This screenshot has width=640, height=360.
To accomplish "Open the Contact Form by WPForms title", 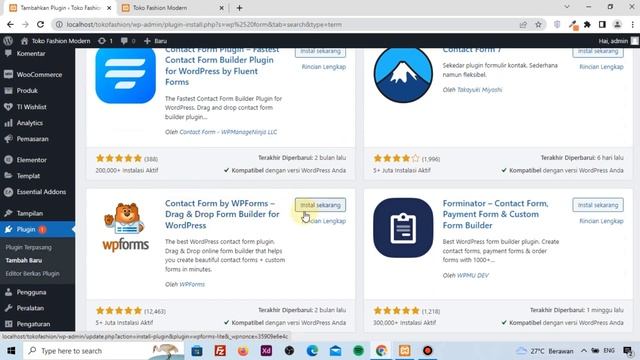I will (222, 214).
